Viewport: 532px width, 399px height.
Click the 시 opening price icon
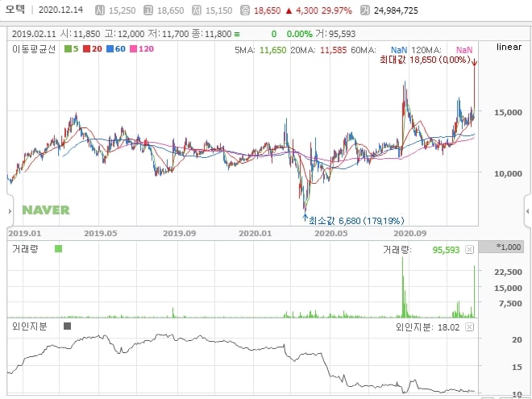(x=100, y=10)
